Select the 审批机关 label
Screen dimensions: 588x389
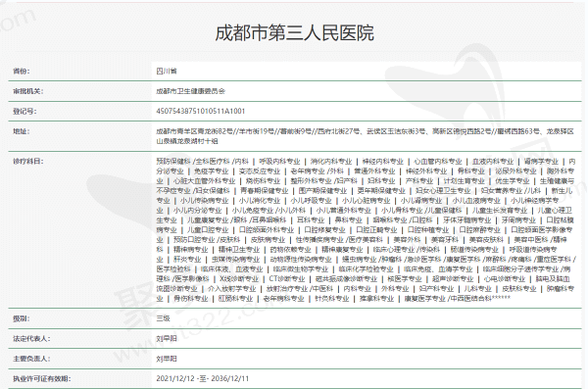point(28,91)
